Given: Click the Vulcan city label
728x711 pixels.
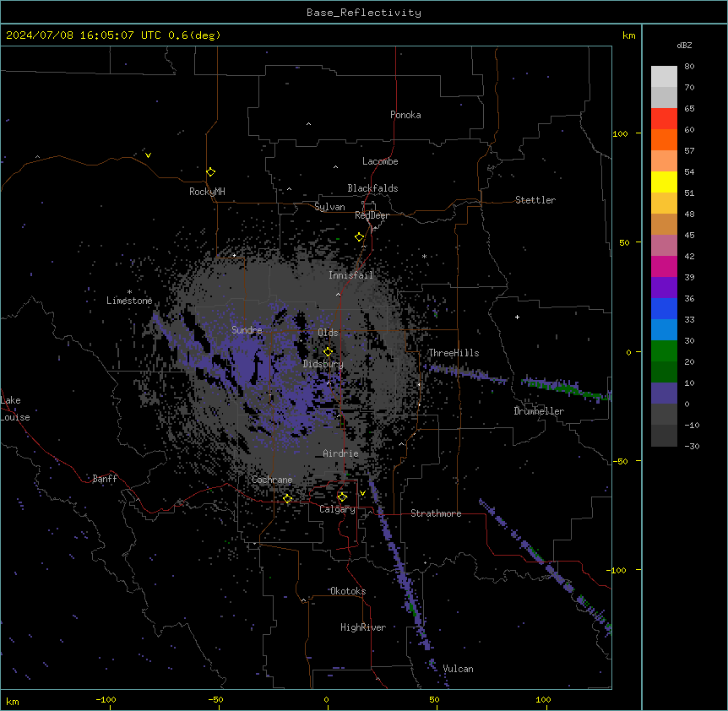Looking at the screenshot, I should pos(458,669).
